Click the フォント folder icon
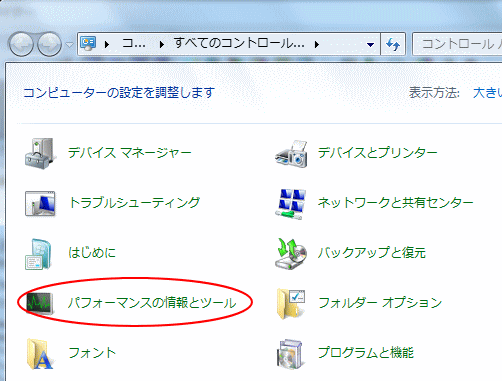Viewport: 502px width, 381px height. [40, 354]
